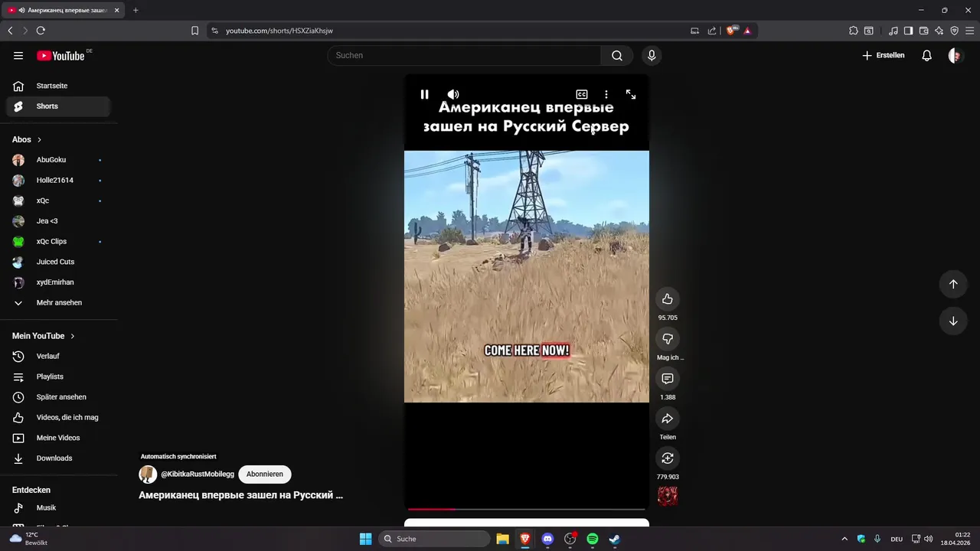Open Verlauf watch history
The image size is (980, 551).
(58, 356)
